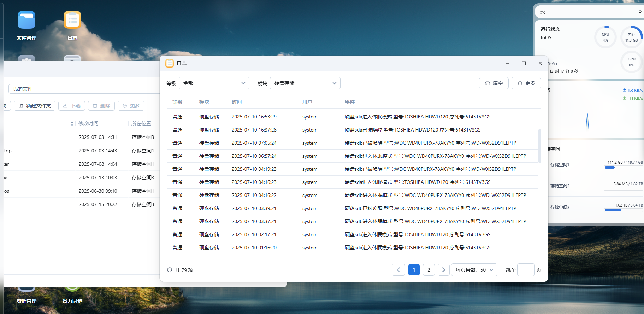
Task: Select log entry at 2025-07-10 04:19:23
Action: click(x=353, y=169)
